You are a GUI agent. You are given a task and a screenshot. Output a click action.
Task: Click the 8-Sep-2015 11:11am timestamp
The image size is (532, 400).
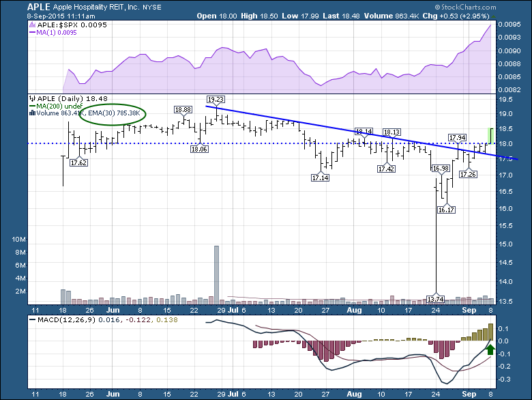[61, 16]
